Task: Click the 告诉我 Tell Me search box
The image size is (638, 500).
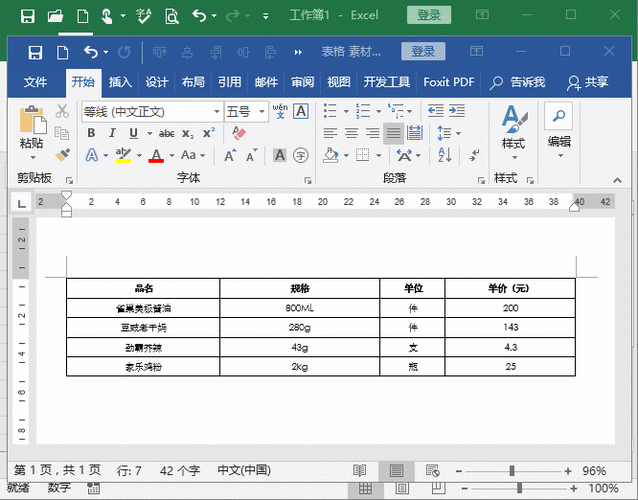Action: pyautogui.click(x=518, y=82)
